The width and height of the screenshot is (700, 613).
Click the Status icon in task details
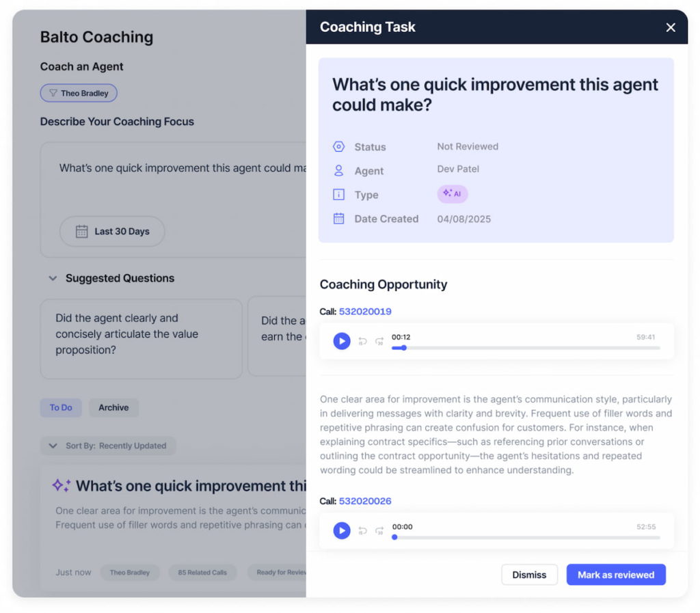coord(339,146)
